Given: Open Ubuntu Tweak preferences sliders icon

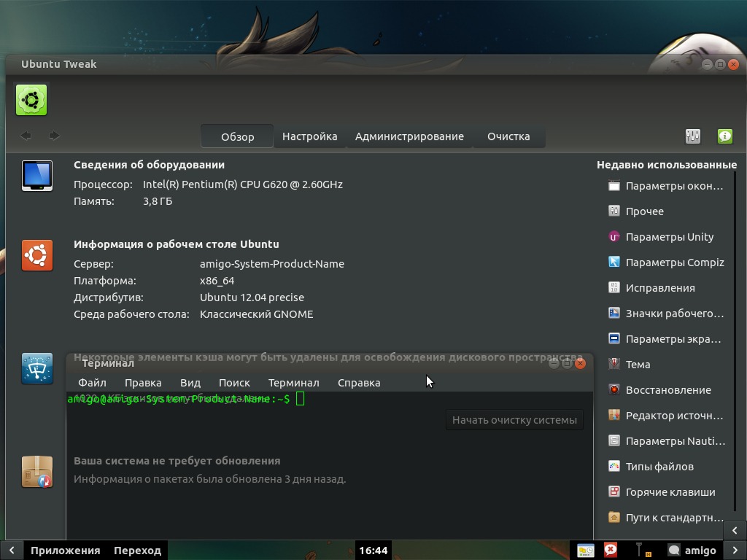Looking at the screenshot, I should tap(693, 136).
